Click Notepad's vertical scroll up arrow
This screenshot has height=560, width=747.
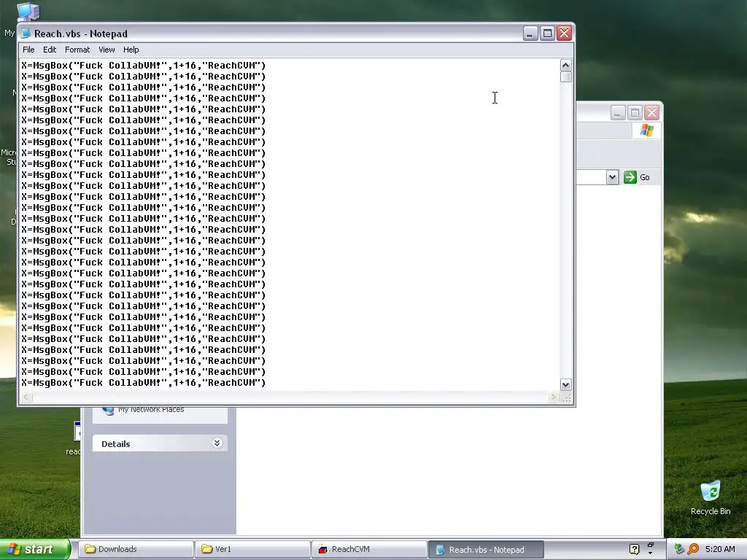point(565,65)
